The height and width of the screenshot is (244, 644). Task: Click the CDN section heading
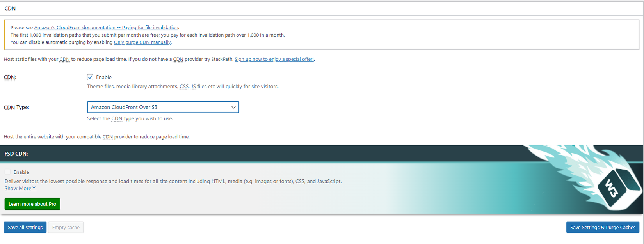point(10,9)
